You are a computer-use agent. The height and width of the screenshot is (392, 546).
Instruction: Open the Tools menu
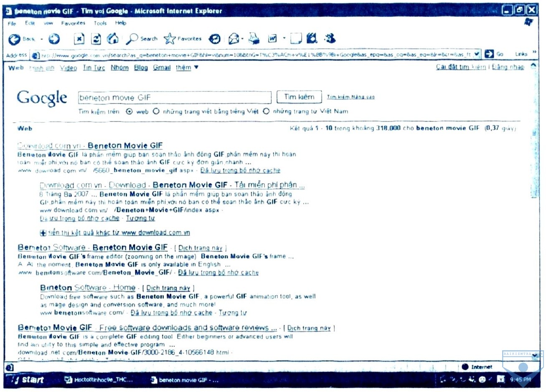tap(100, 23)
